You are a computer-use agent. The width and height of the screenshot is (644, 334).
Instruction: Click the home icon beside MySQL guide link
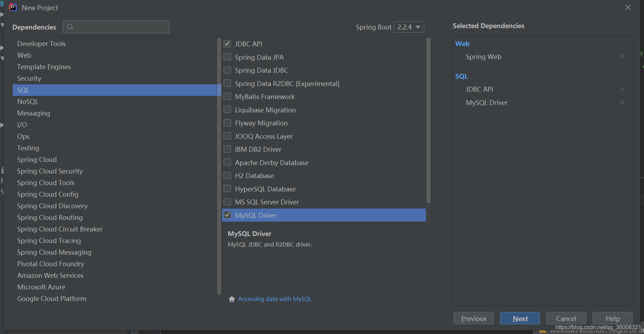point(232,299)
